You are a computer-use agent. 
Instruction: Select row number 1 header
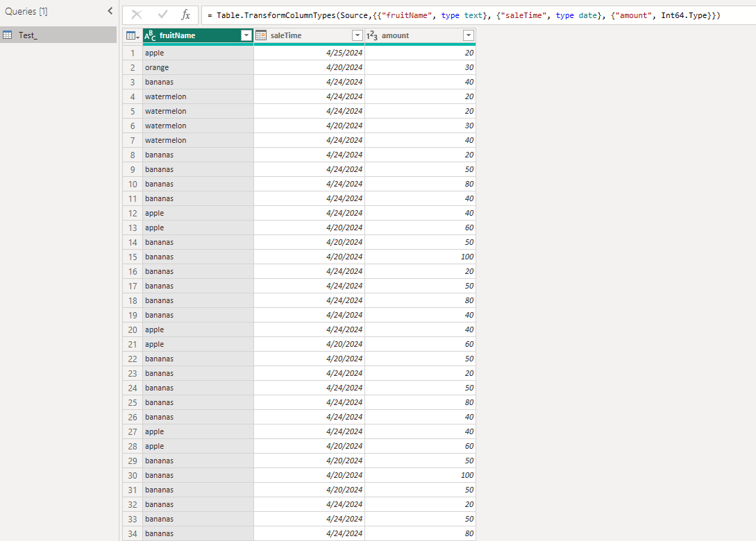(x=133, y=53)
